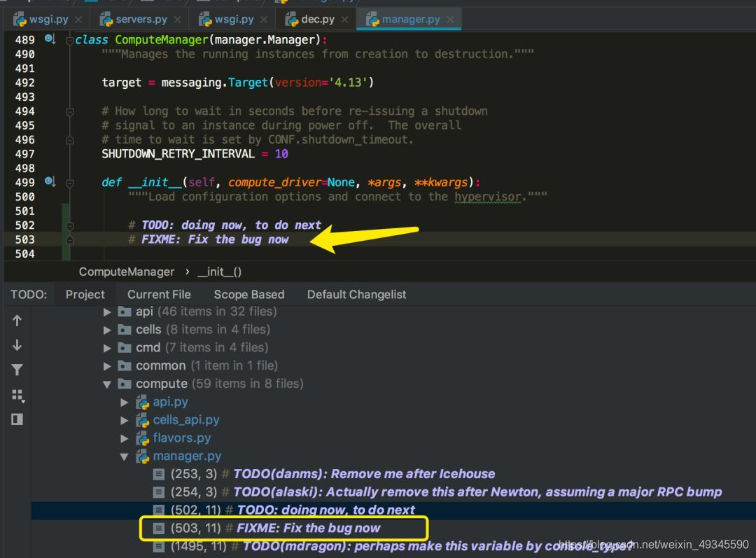Open the group-by grid icon
The height and width of the screenshot is (558, 756).
click(x=17, y=395)
